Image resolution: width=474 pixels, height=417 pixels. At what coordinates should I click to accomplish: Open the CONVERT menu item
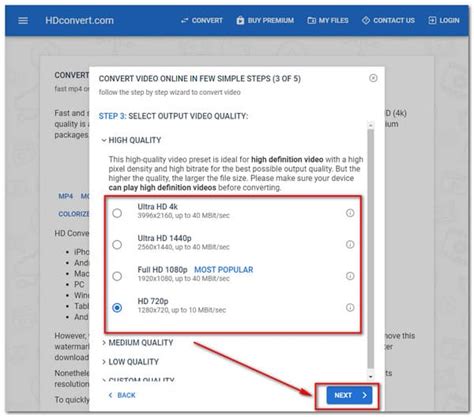click(x=202, y=21)
